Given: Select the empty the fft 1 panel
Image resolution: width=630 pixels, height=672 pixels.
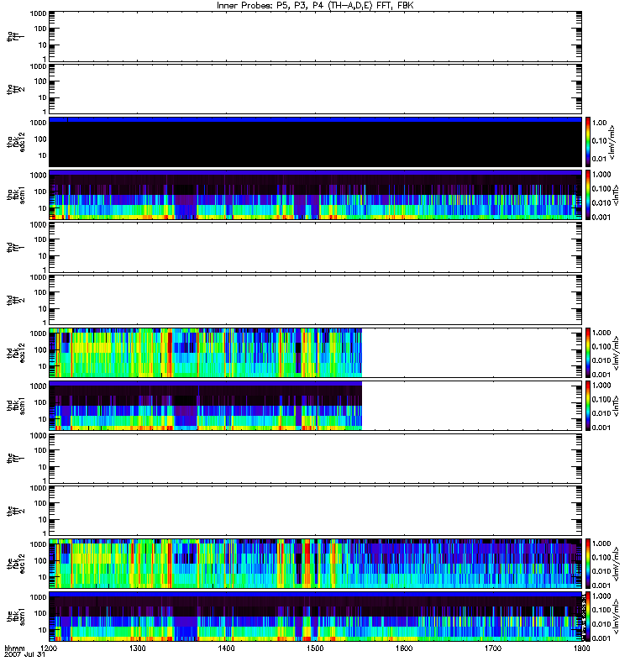Looking at the screenshot, I should pyautogui.click(x=316, y=458).
